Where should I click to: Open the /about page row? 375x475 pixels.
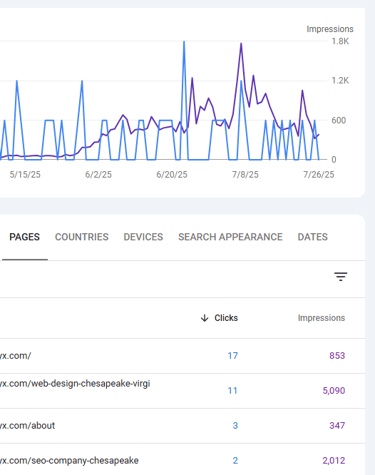(x=182, y=426)
